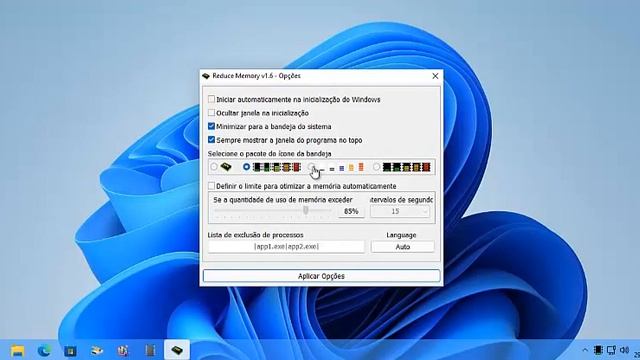Image resolution: width=640 pixels, height=360 pixels.
Task: Click the red chip in the second icon pack
Action: coord(297,167)
